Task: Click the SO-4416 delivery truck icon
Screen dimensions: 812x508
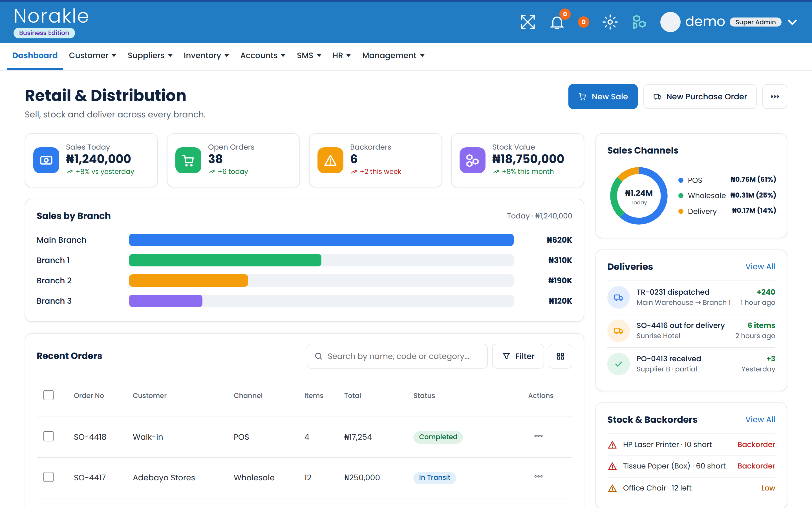Action: point(618,330)
